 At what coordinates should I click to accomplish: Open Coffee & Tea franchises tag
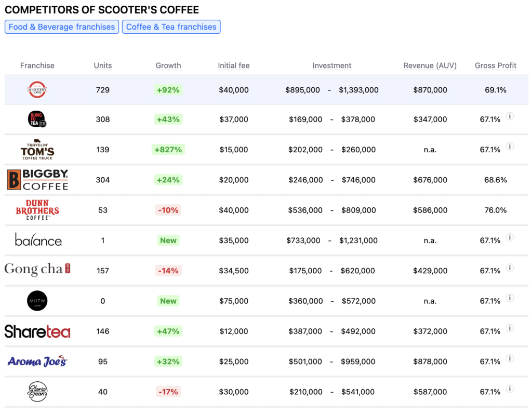point(171,27)
